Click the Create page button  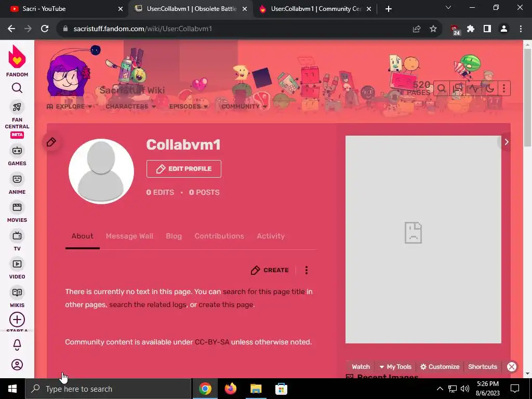(270, 270)
